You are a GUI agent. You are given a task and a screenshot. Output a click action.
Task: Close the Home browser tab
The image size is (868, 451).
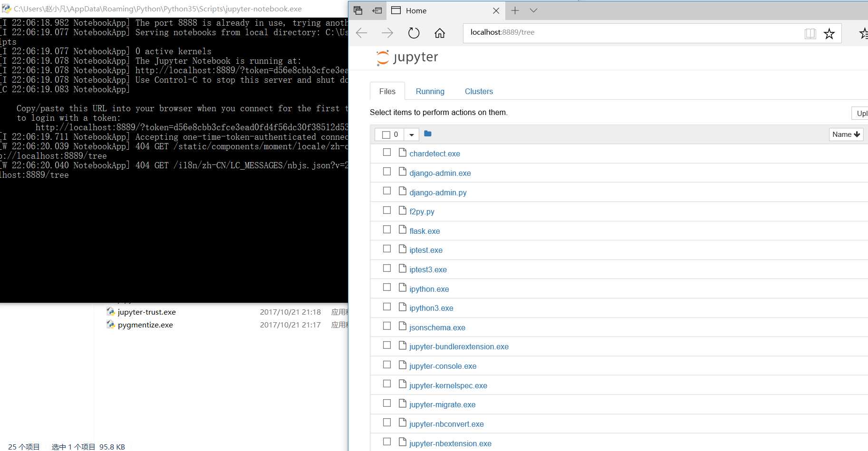point(496,10)
